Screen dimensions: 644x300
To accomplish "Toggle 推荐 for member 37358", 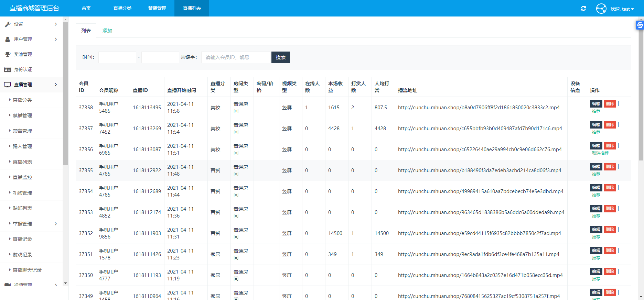I will tap(596, 111).
